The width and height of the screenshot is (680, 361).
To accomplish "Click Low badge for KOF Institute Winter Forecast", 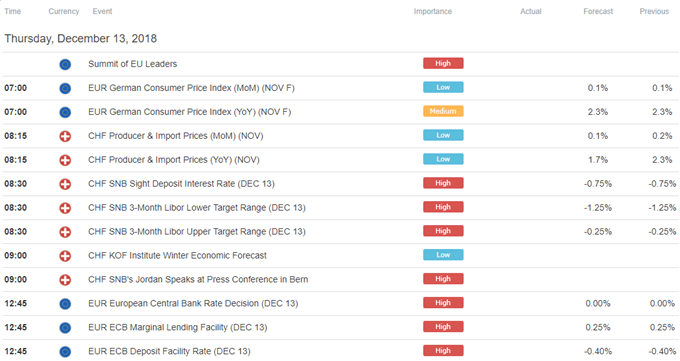I will [443, 255].
